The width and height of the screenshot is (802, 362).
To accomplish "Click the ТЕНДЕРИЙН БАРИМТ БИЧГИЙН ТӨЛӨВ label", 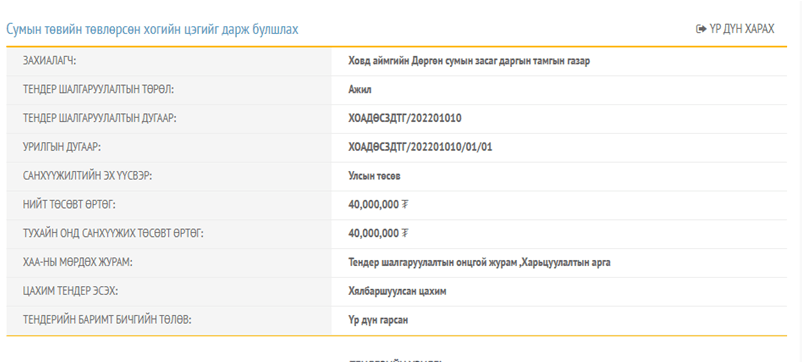I will pos(107,320).
